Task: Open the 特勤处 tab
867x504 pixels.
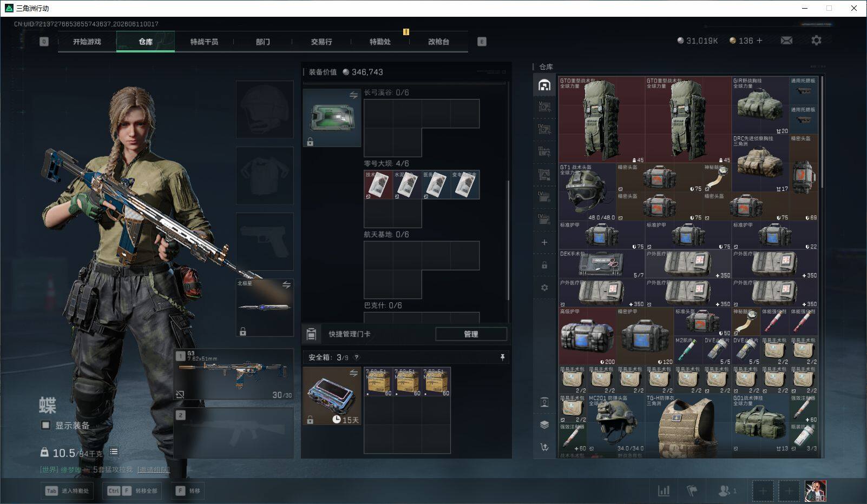Action: [380, 42]
